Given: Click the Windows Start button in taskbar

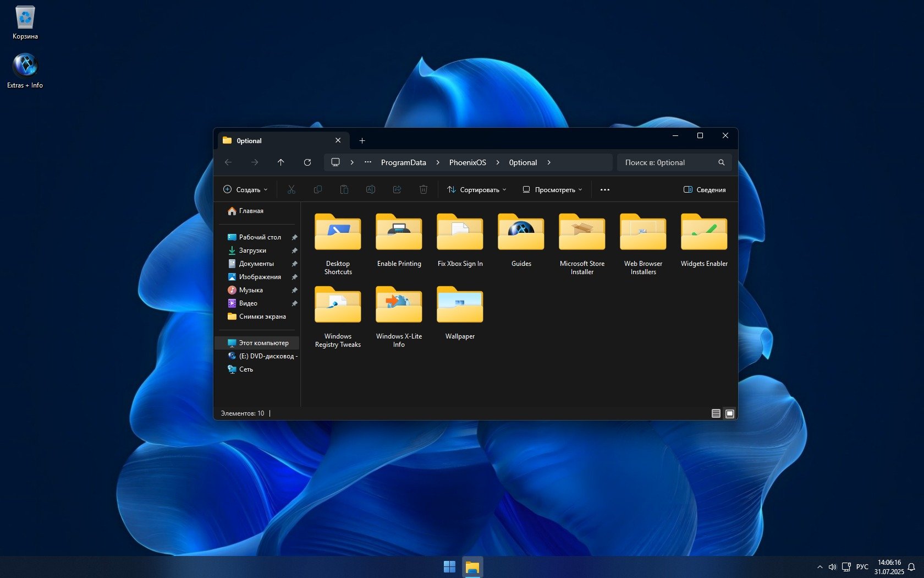Looking at the screenshot, I should pos(449,566).
